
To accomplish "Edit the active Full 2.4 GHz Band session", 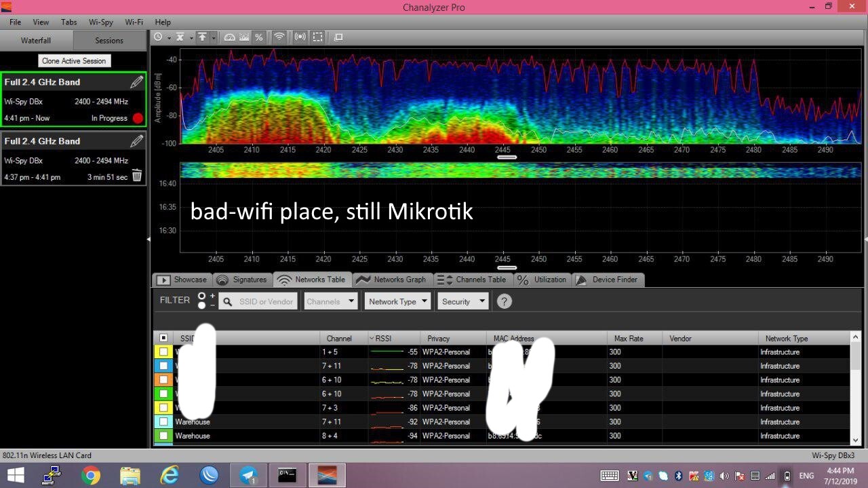I will (x=137, y=82).
